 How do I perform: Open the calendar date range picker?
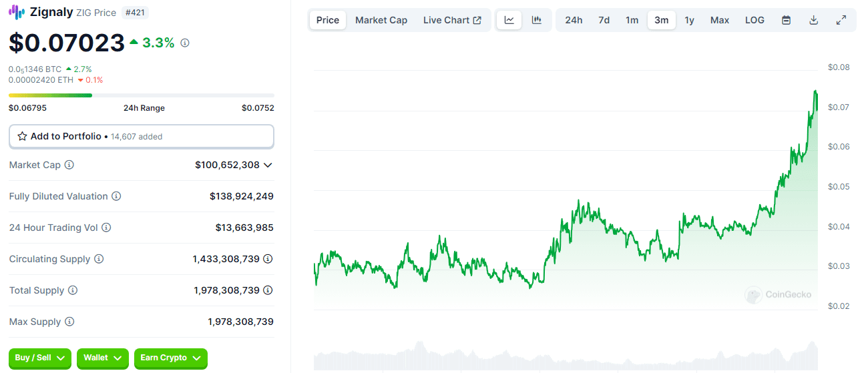pyautogui.click(x=787, y=20)
